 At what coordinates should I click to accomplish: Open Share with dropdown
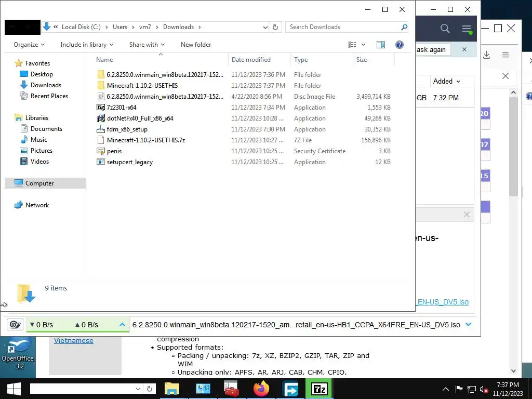point(147,45)
